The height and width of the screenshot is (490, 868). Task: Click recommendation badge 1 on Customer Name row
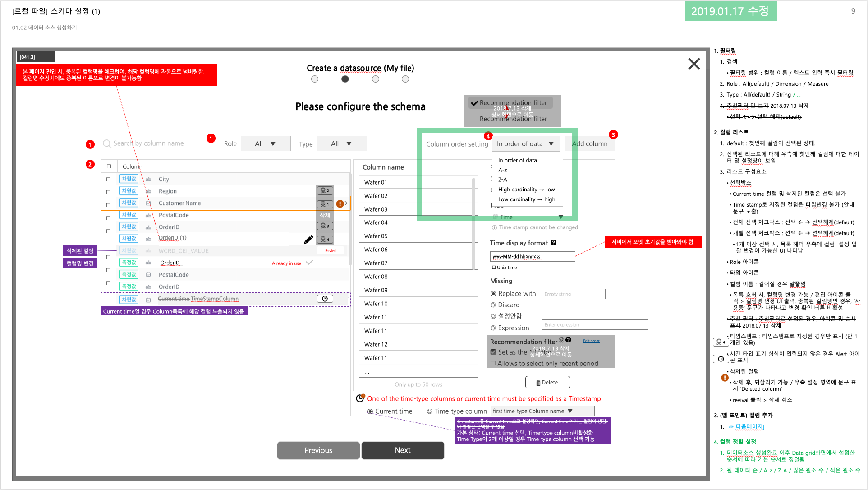(325, 204)
